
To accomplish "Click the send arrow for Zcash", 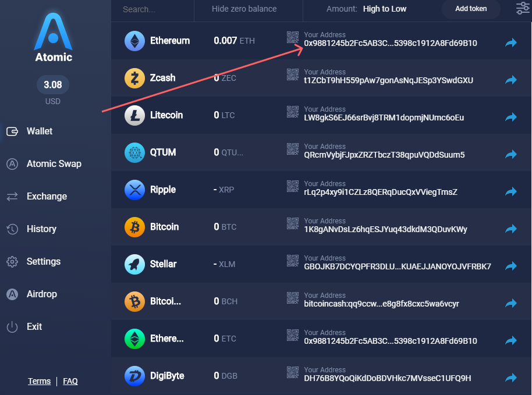I will 511,80.
